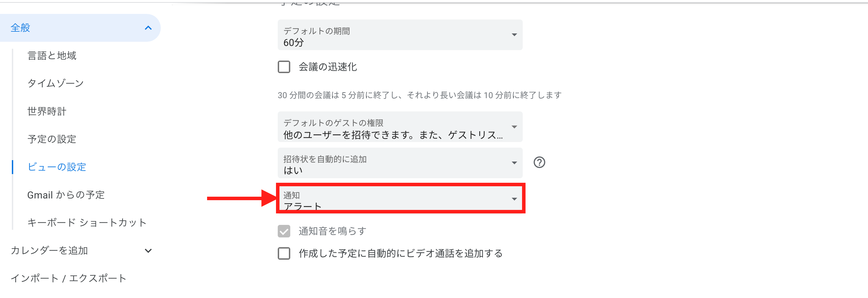View キーボード ショートカット settings

[x=86, y=222]
